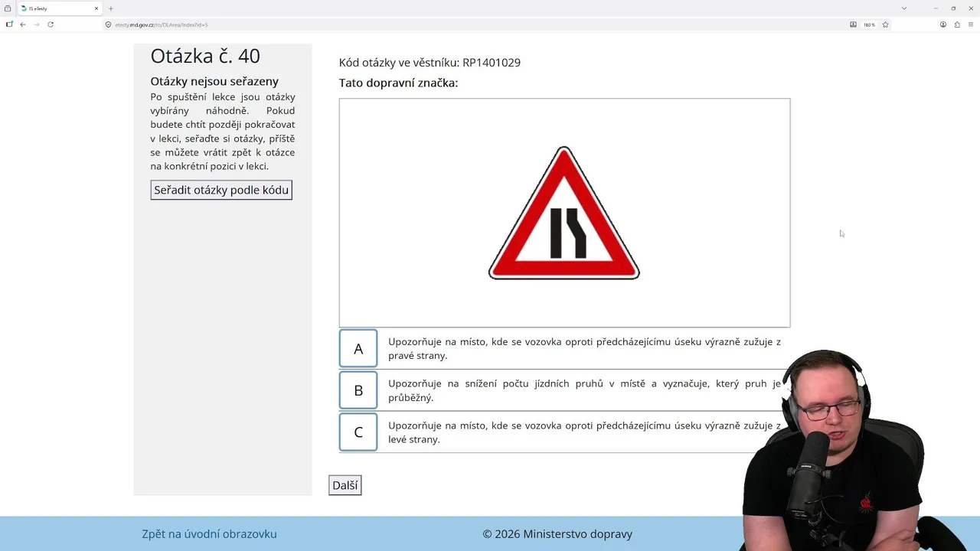Go forward one page in browser

point(37,24)
